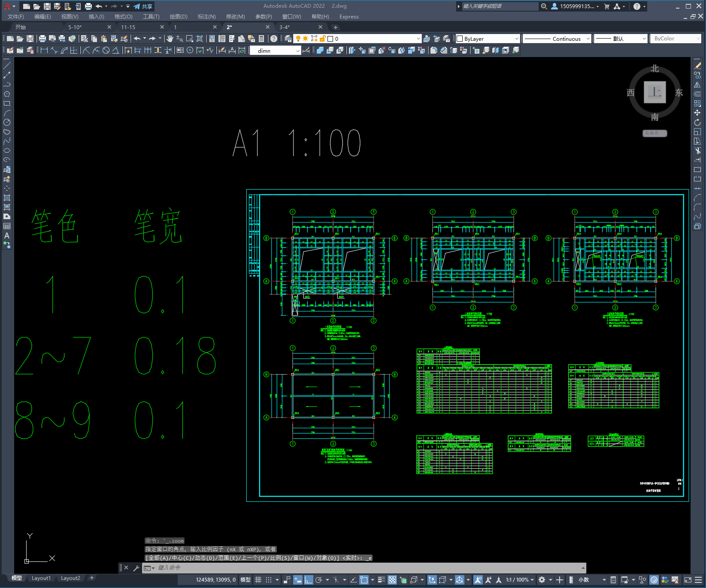Select the Polygon draw tool
706x588 pixels.
6,94
